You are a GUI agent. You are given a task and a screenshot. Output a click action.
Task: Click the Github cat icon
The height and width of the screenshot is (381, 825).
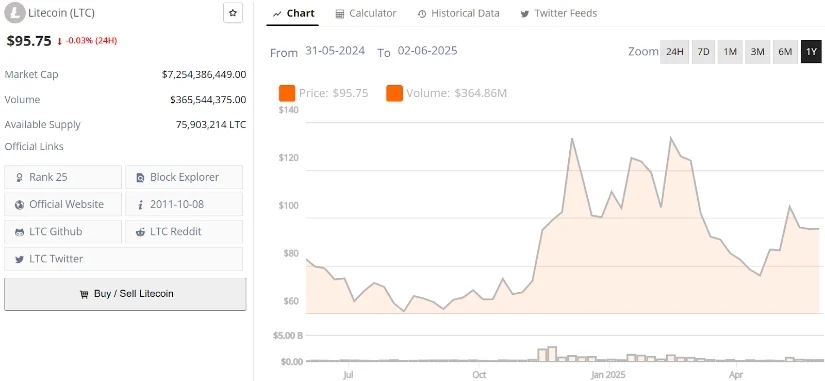[x=19, y=232]
